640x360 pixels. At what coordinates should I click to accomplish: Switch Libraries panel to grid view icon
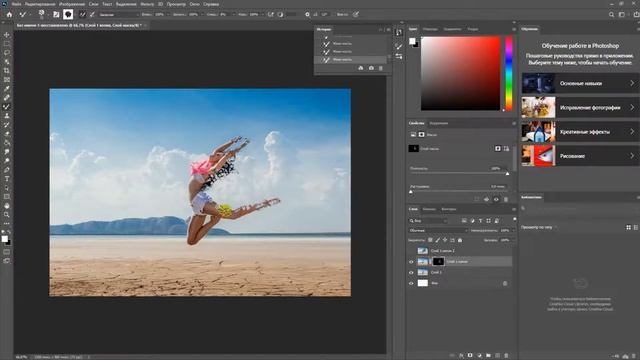coord(629,227)
